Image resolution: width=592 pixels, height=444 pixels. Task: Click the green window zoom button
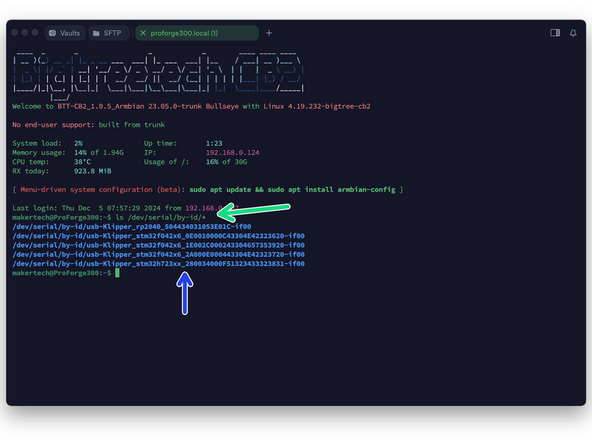click(x=35, y=32)
